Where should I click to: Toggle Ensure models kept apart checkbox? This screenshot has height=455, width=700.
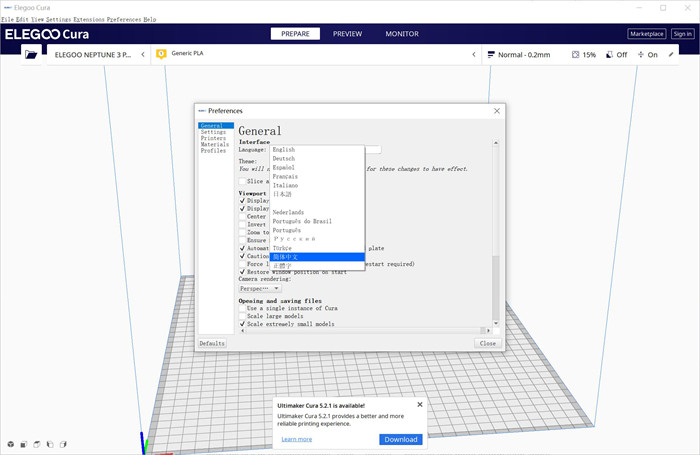point(242,240)
